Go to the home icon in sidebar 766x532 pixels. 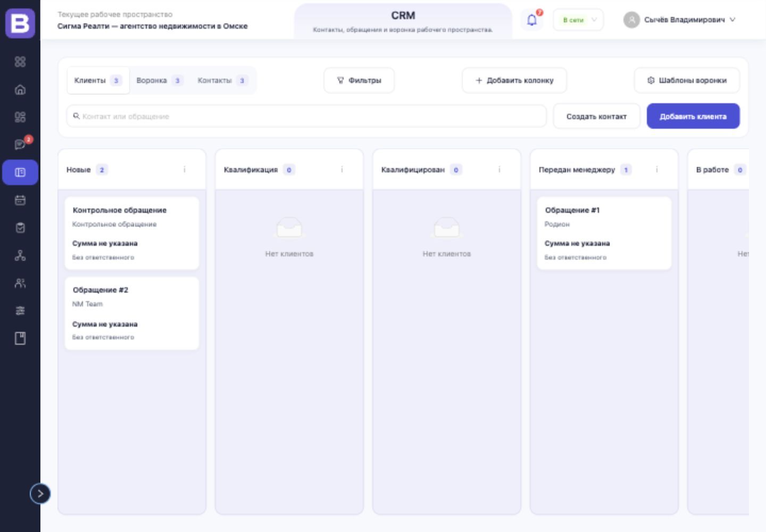(x=20, y=89)
